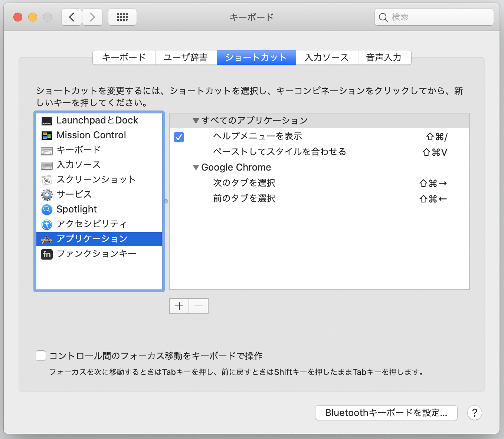Switch to the ユーザ辞書 tab
The image size is (504, 439).
[186, 57]
